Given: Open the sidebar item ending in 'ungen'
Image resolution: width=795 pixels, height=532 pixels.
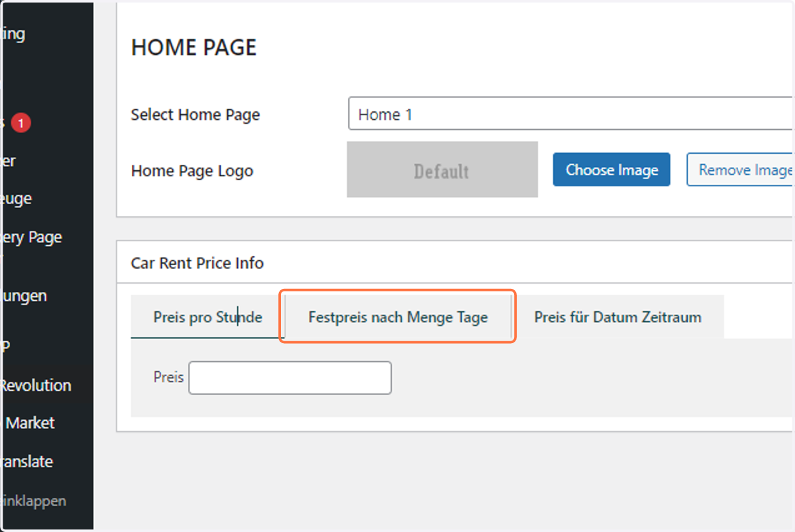Looking at the screenshot, I should coord(23,295).
